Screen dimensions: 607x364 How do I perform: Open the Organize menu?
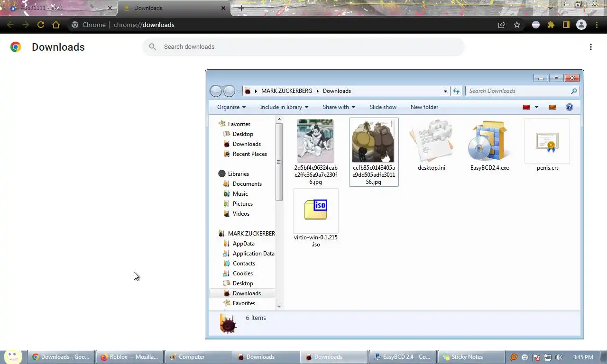(231, 107)
